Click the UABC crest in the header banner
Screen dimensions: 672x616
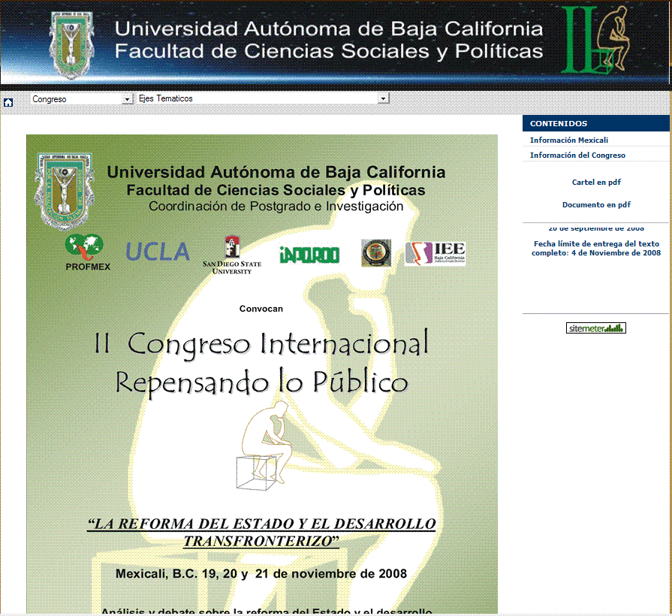(x=71, y=45)
